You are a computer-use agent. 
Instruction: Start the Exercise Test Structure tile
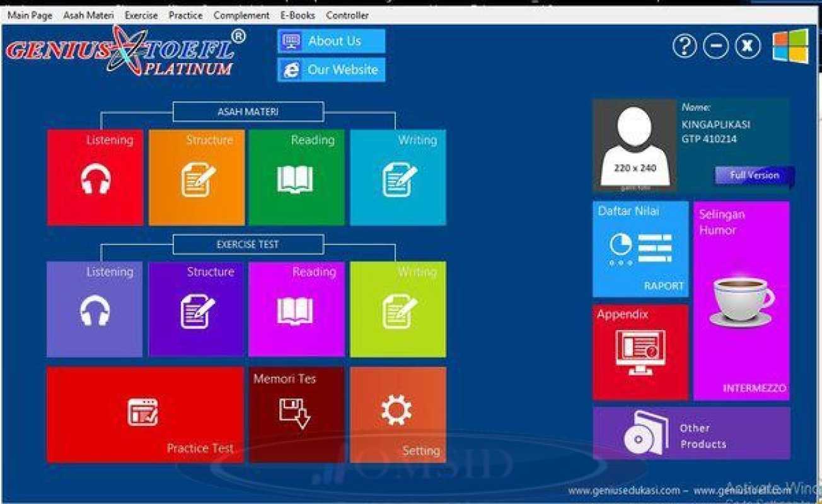(x=197, y=309)
